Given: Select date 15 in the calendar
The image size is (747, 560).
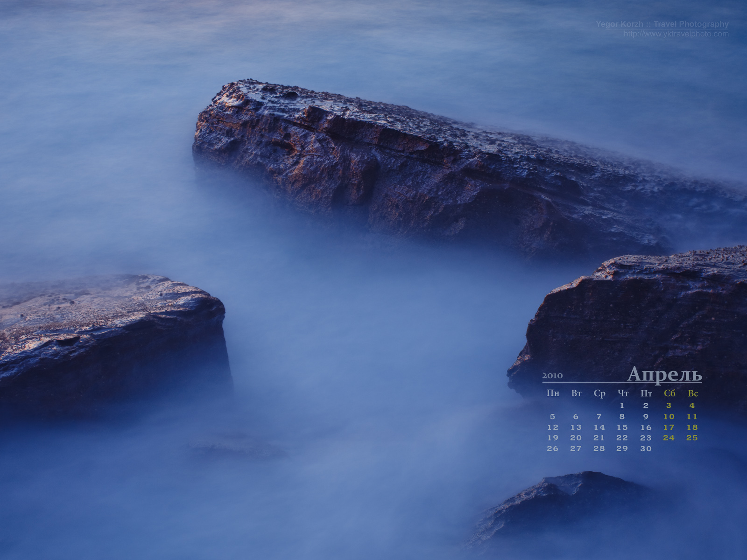Looking at the screenshot, I should 622,427.
